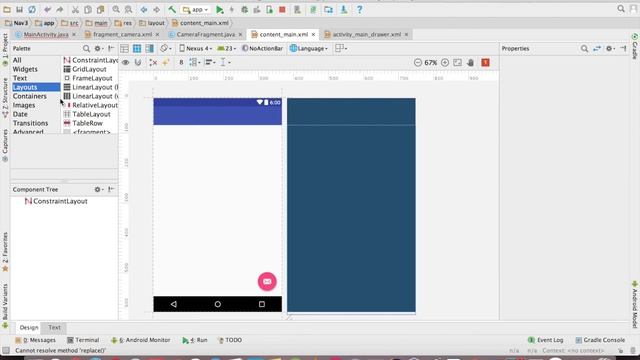This screenshot has height=360, width=640.
Task: Click the Sync refresh icon in the main toolbar
Action: click(x=32, y=9)
